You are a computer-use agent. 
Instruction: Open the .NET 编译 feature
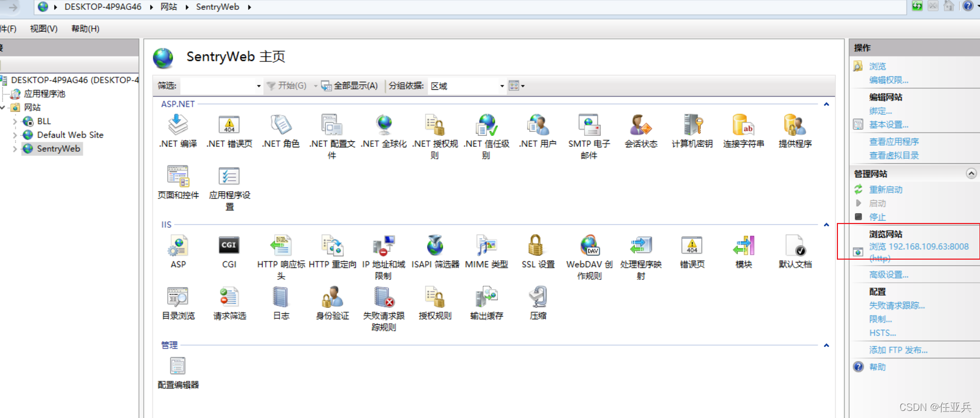tap(178, 131)
